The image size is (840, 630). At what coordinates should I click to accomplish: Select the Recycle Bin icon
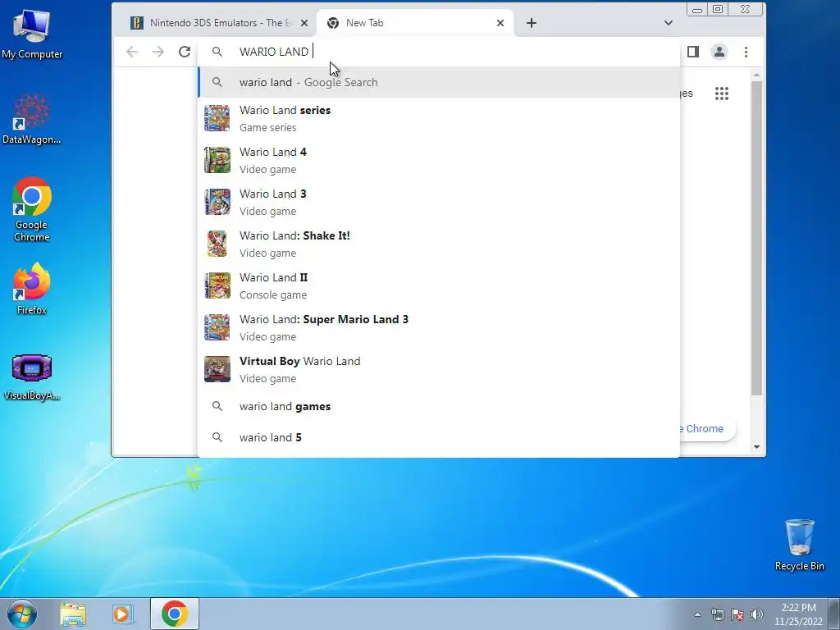[799, 545]
